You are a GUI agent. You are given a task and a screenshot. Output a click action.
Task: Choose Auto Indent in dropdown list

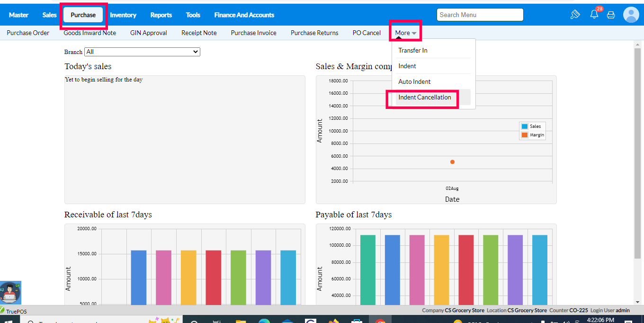(414, 81)
